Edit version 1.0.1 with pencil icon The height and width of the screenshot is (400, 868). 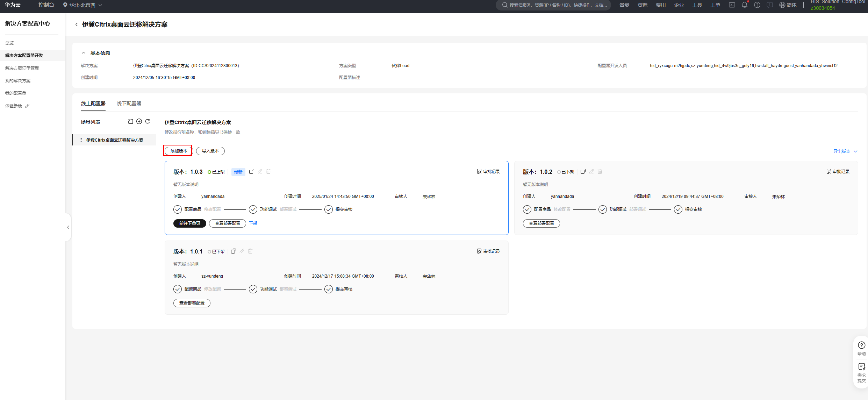point(242,251)
